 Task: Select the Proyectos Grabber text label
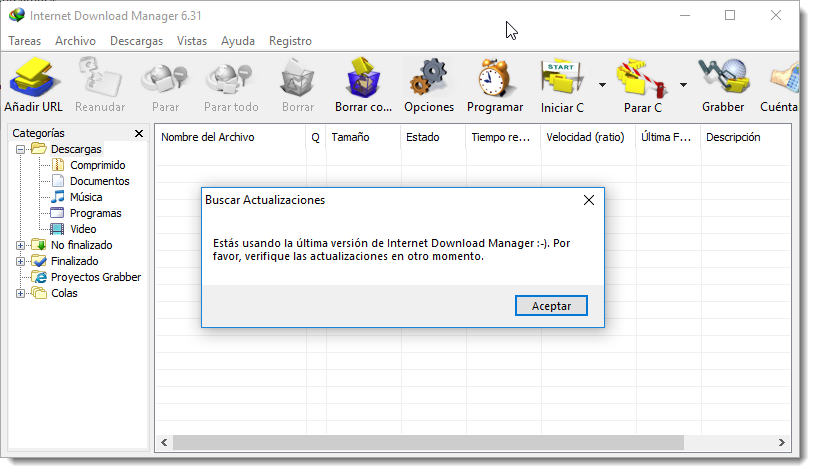pyautogui.click(x=96, y=277)
